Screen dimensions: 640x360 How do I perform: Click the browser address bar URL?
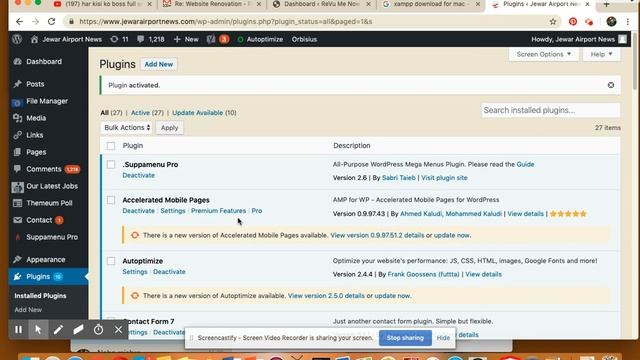[x=226, y=22]
